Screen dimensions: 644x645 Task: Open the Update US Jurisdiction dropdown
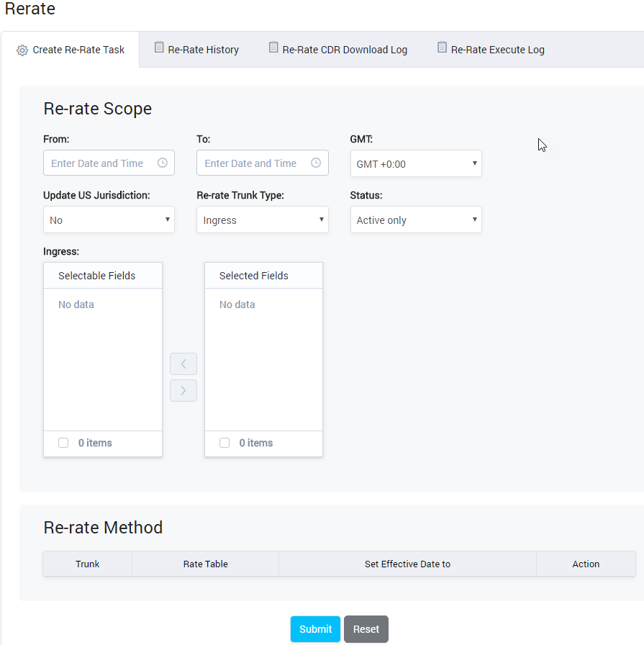(x=109, y=220)
